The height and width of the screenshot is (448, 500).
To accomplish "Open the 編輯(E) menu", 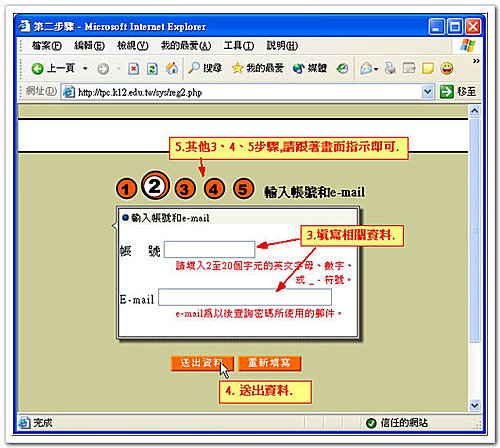I will click(89, 45).
